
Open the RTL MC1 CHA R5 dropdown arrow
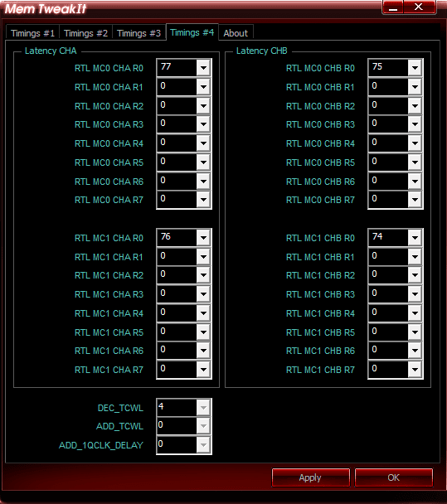203,332
